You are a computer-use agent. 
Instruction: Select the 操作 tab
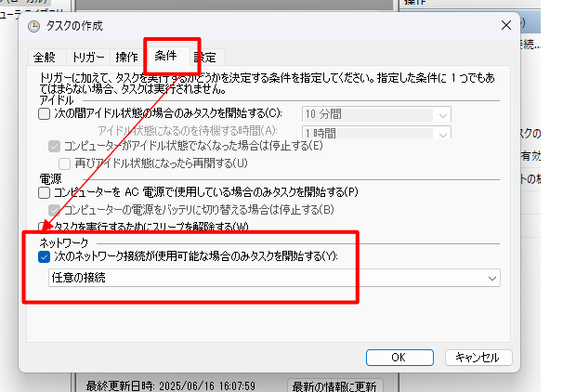coord(126,57)
